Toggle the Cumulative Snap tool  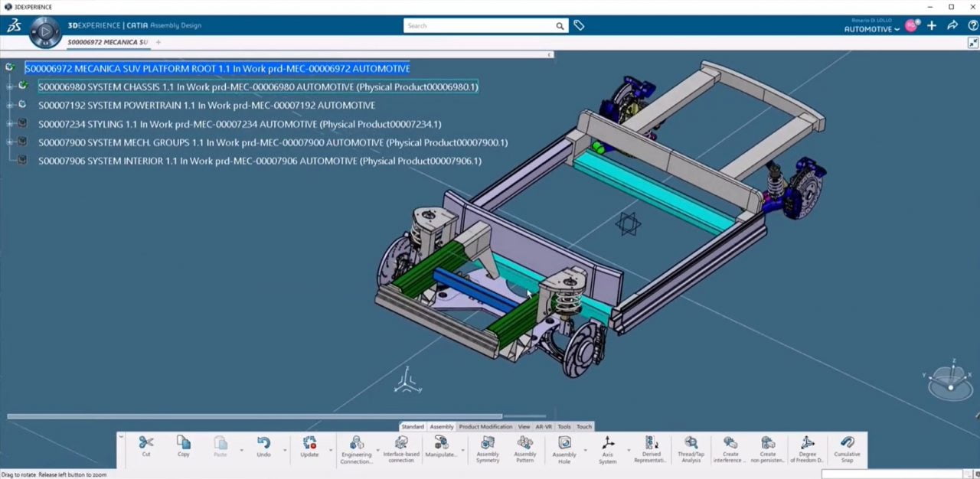(847, 442)
